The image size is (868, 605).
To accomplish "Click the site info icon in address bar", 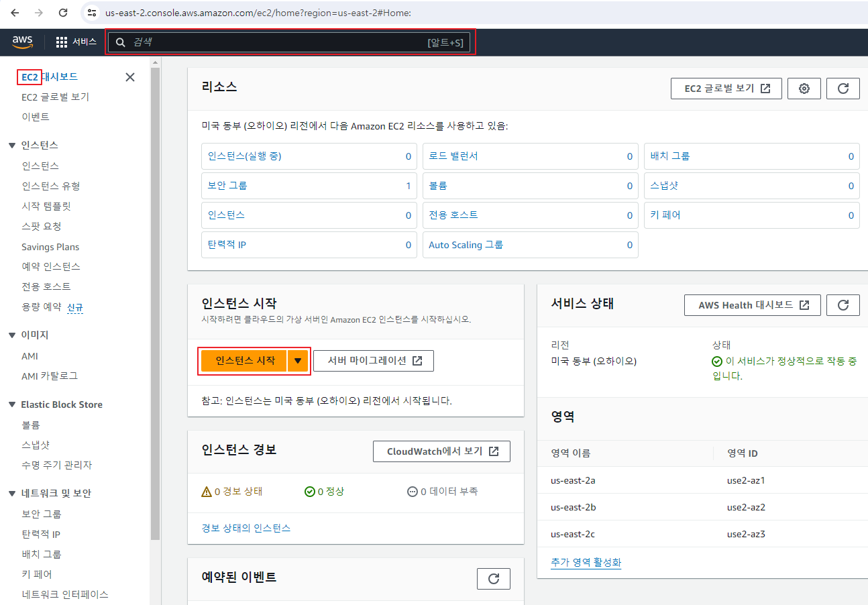I will click(x=93, y=13).
